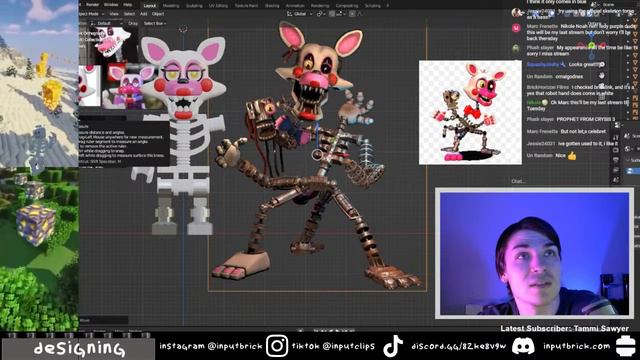Switch to the Layout workspace tab
Viewport: 640px width, 360px height.
click(x=150, y=6)
